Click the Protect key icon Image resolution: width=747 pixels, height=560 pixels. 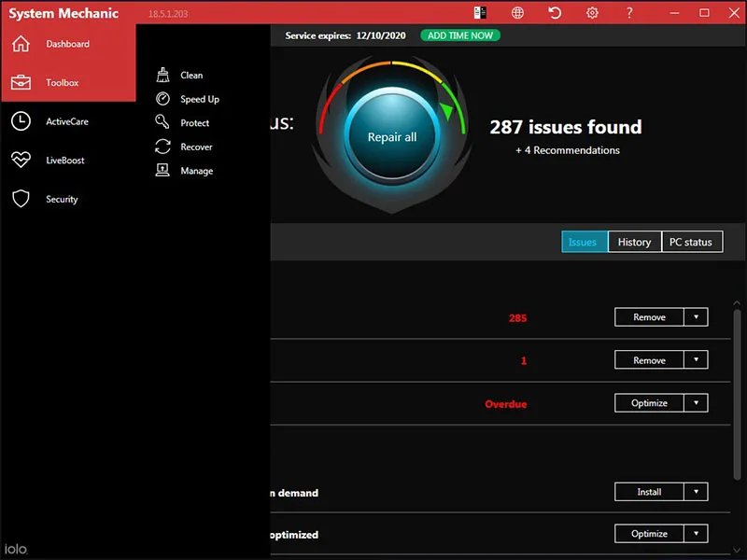click(162, 122)
